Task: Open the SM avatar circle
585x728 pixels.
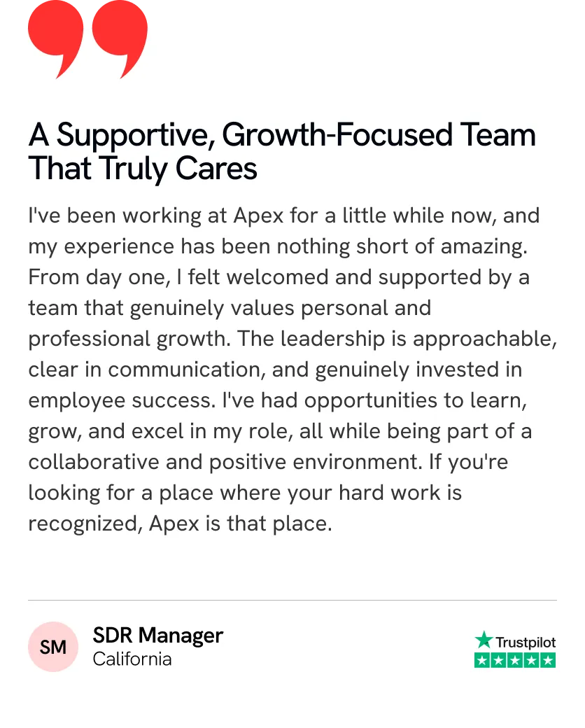Action: (53, 647)
